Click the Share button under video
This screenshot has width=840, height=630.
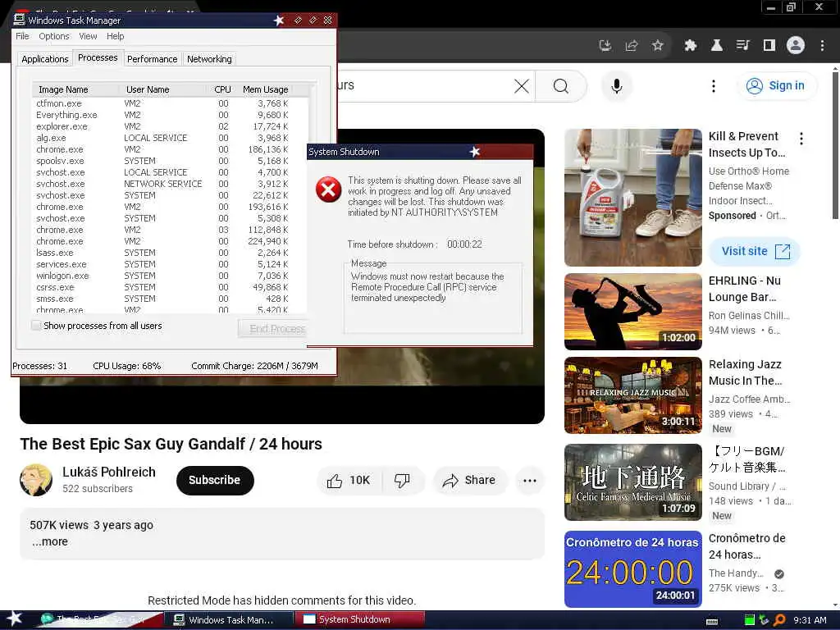tap(469, 480)
